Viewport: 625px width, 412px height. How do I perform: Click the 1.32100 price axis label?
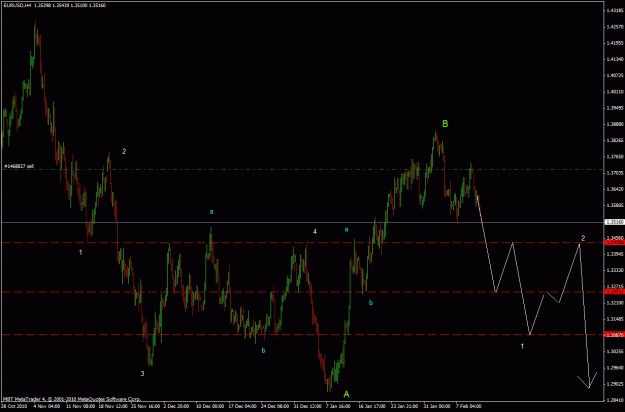[615, 303]
